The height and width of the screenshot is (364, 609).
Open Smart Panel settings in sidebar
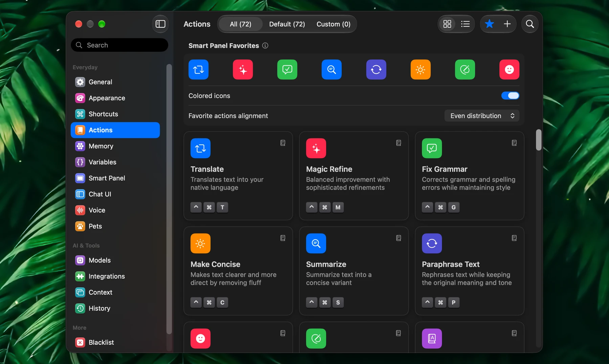tap(115, 178)
